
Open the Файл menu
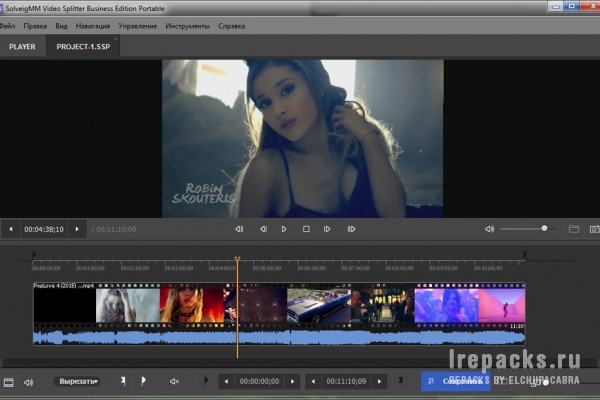7,26
